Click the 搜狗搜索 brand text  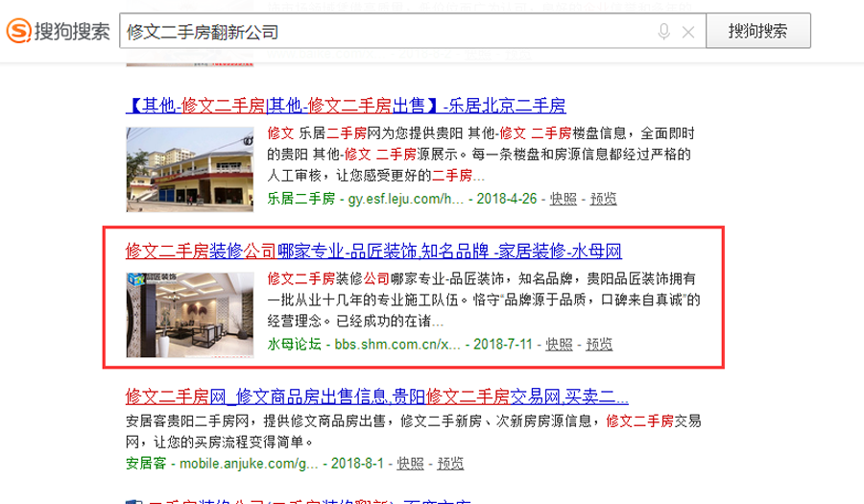72,32
